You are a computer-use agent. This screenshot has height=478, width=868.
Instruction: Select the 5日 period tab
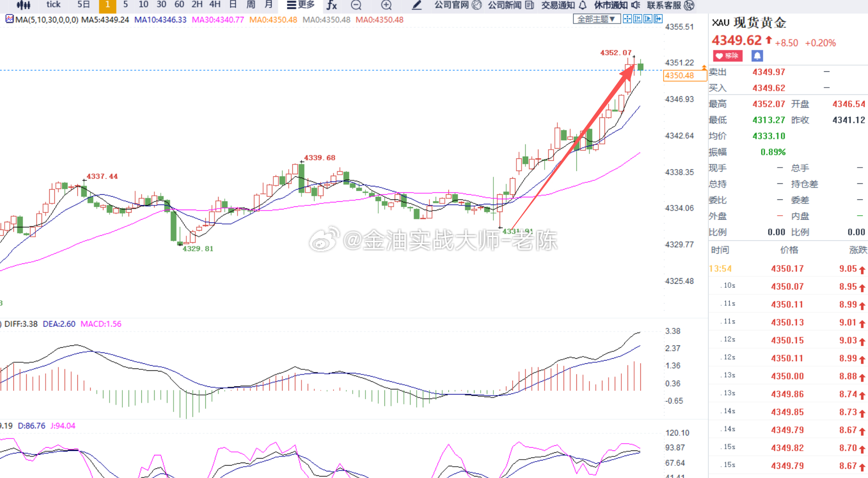tap(83, 5)
